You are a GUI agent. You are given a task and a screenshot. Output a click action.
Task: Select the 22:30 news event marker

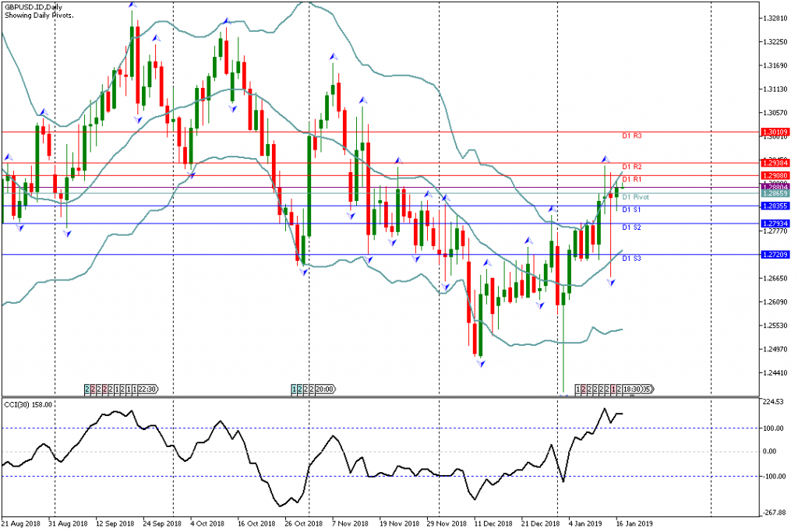point(149,388)
